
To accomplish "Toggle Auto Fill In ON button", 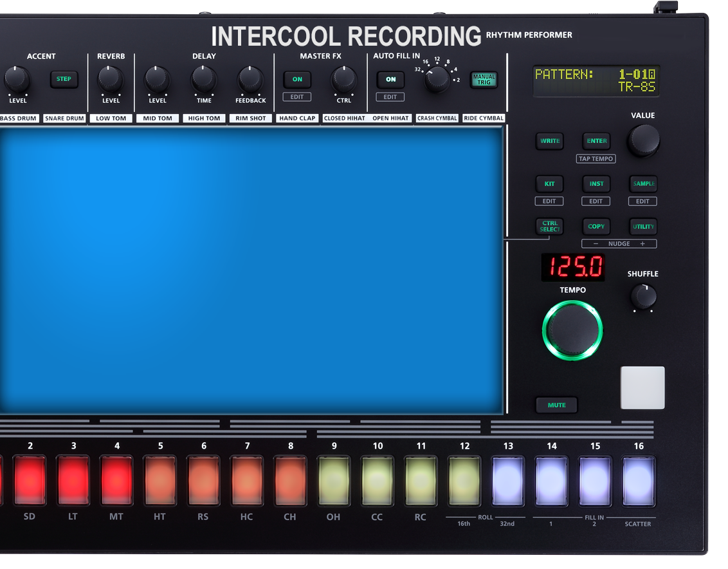I will coord(390,80).
